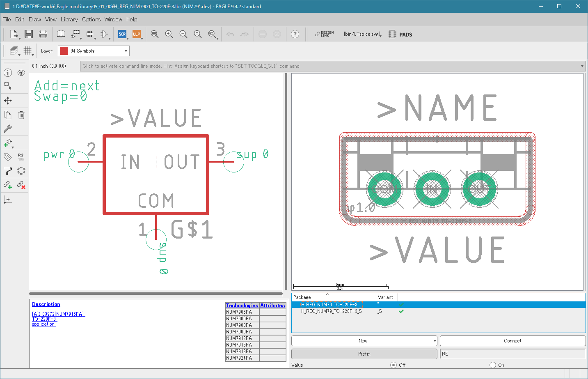This screenshot has height=379, width=588.
Task: Expand the Layer 94 Symbols dropdown
Action: [94, 51]
